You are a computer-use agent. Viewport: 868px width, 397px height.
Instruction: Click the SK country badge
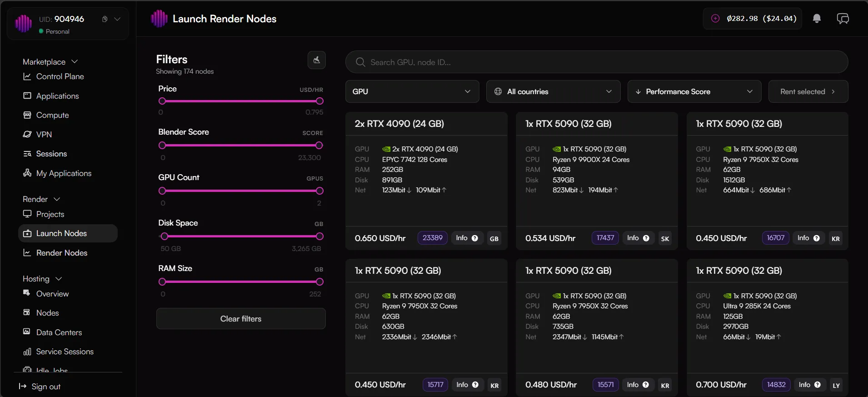pyautogui.click(x=665, y=239)
